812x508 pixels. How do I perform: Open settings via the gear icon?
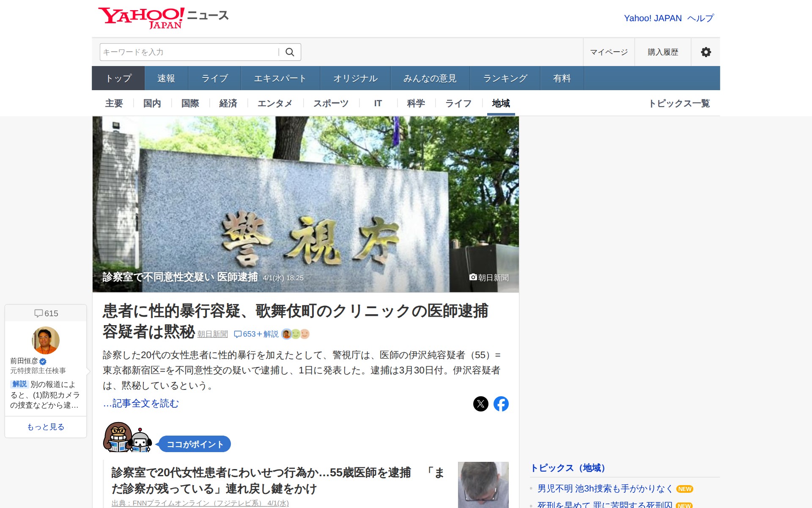coord(705,52)
